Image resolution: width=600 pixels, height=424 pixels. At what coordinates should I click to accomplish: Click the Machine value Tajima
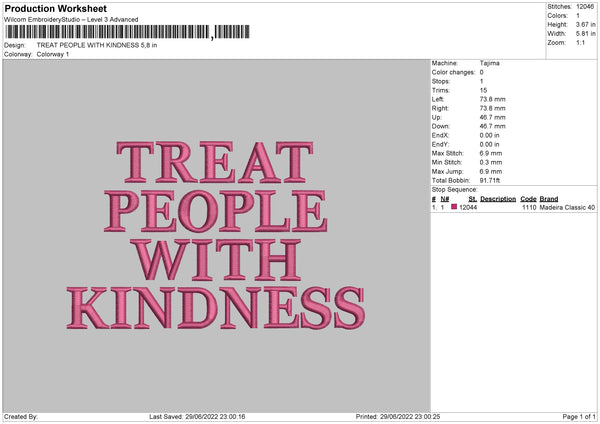pos(489,63)
